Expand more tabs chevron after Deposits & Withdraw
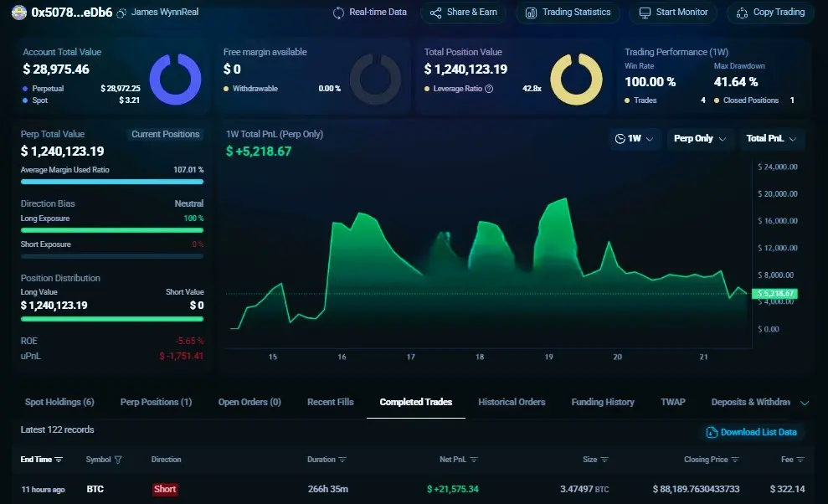 click(805, 403)
